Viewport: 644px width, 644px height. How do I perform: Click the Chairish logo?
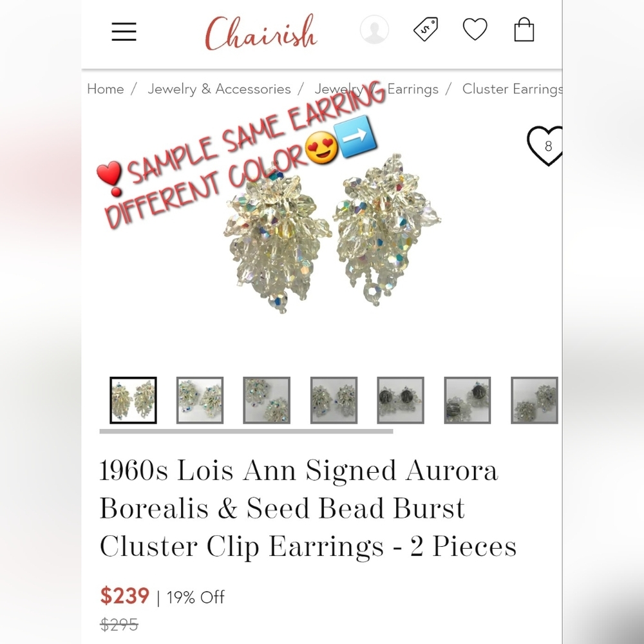coord(261,32)
